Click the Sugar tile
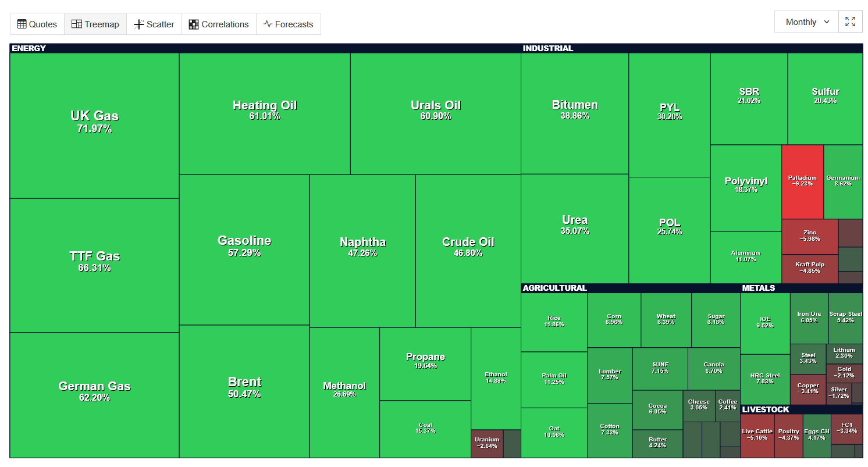The width and height of the screenshot is (868, 467). 716,320
